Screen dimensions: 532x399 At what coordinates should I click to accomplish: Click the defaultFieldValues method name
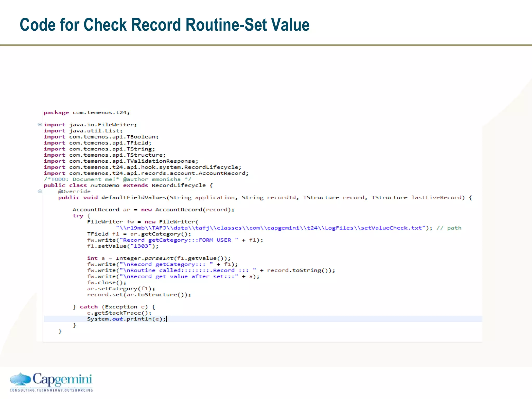pyautogui.click(x=134, y=198)
